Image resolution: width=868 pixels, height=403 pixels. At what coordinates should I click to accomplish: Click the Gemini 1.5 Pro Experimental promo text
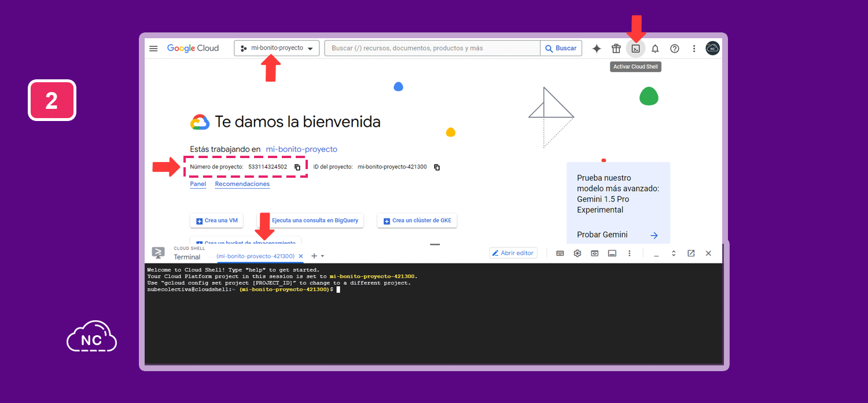[618, 194]
